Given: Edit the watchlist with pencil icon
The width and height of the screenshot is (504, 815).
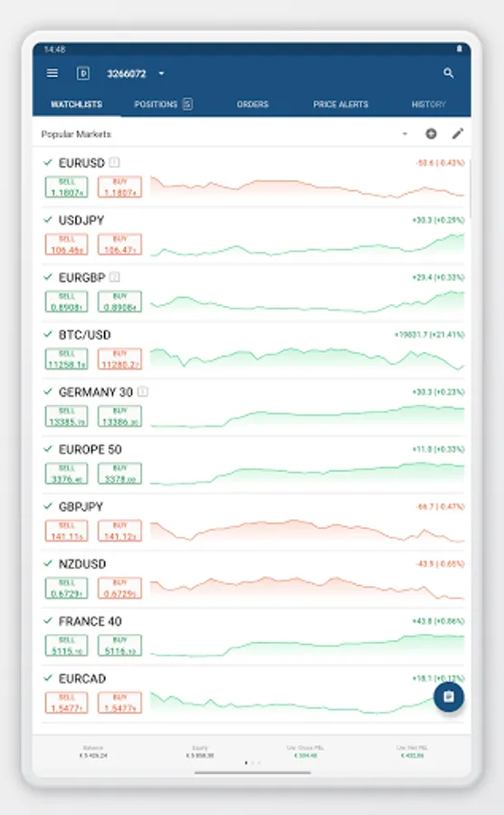Looking at the screenshot, I should pos(457,134).
